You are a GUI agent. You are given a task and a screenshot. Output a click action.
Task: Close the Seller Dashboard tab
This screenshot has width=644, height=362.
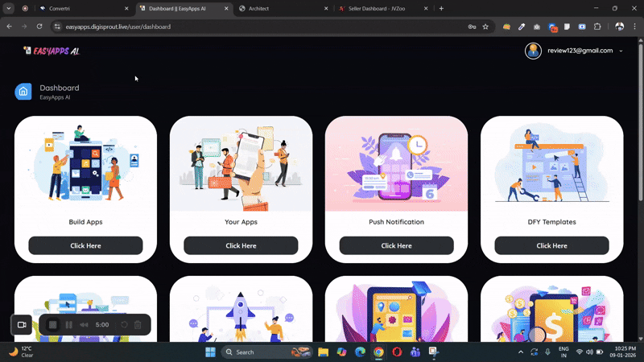(426, 8)
